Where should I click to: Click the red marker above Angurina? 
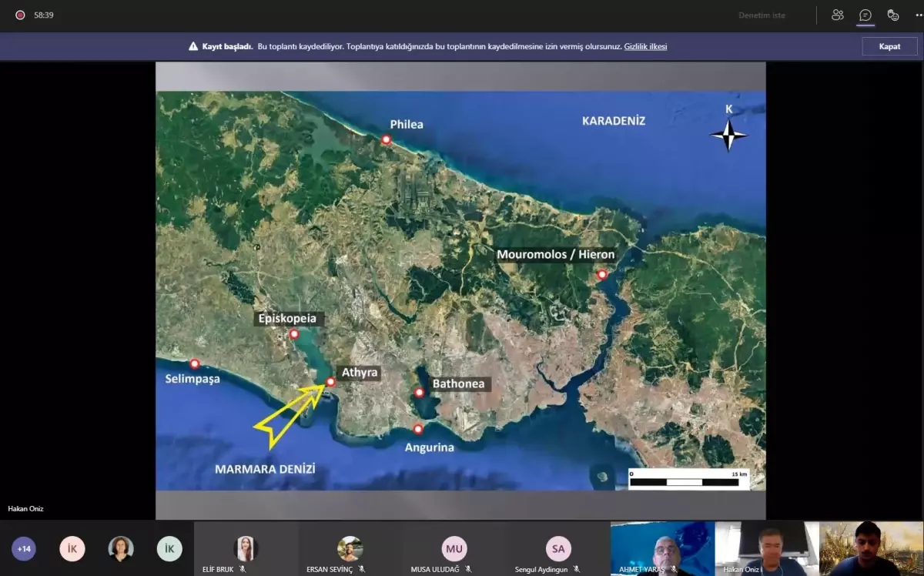[418, 429]
